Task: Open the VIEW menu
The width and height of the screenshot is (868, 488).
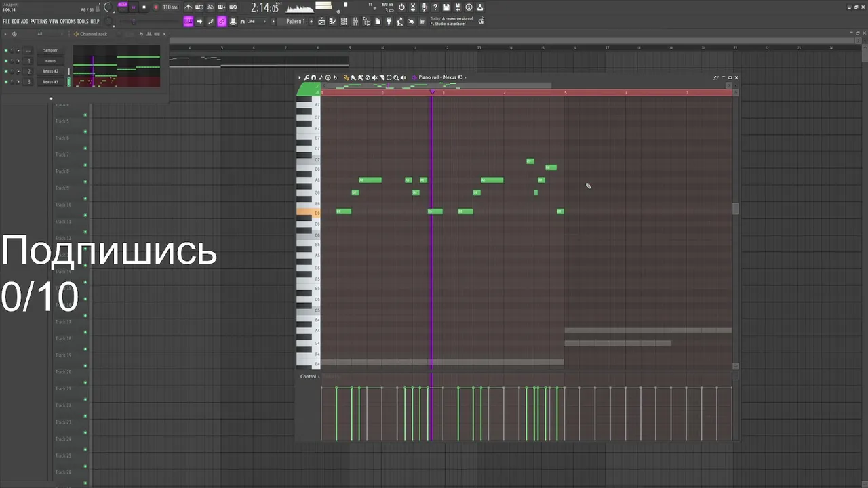Action: [54, 21]
